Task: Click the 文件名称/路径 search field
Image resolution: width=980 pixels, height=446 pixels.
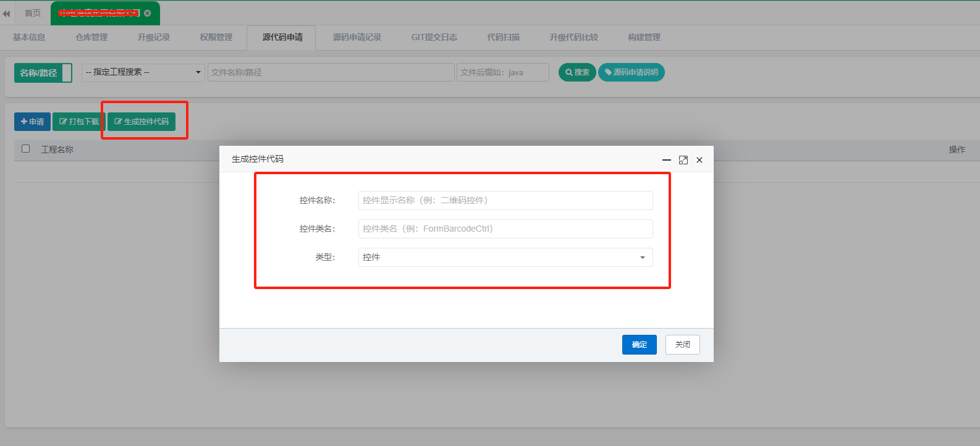Action: click(x=331, y=72)
